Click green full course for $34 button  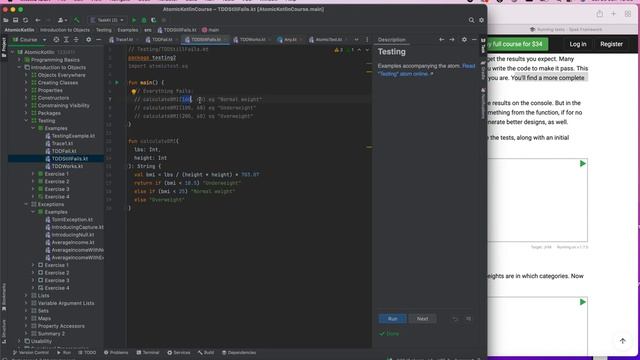[x=518, y=44]
